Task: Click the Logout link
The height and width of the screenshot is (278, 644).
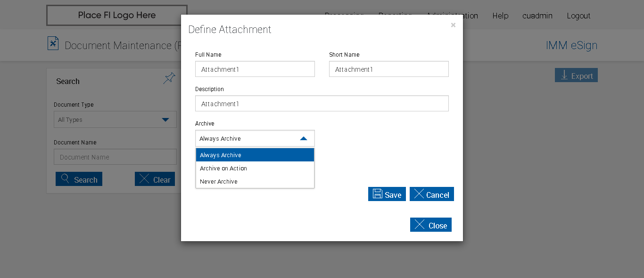Action: pyautogui.click(x=578, y=16)
